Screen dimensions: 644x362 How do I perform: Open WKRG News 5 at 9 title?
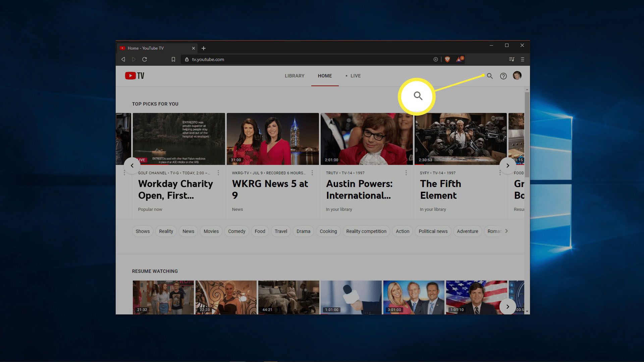(x=270, y=189)
